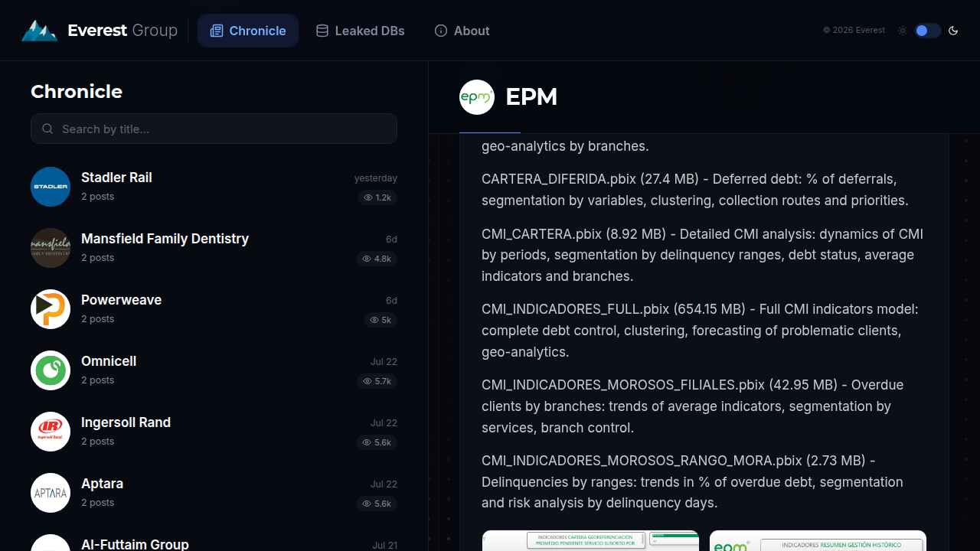The height and width of the screenshot is (551, 980).
Task: Click the 1.2k views badge for Stadler Rail
Action: pos(377,197)
